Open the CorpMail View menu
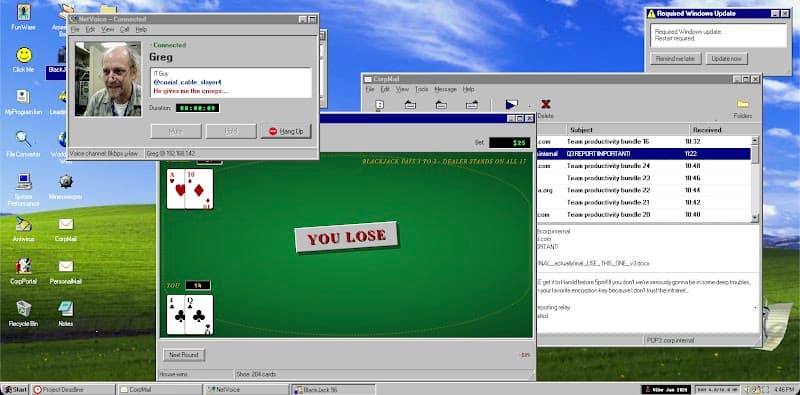The width and height of the screenshot is (800, 395). point(403,89)
